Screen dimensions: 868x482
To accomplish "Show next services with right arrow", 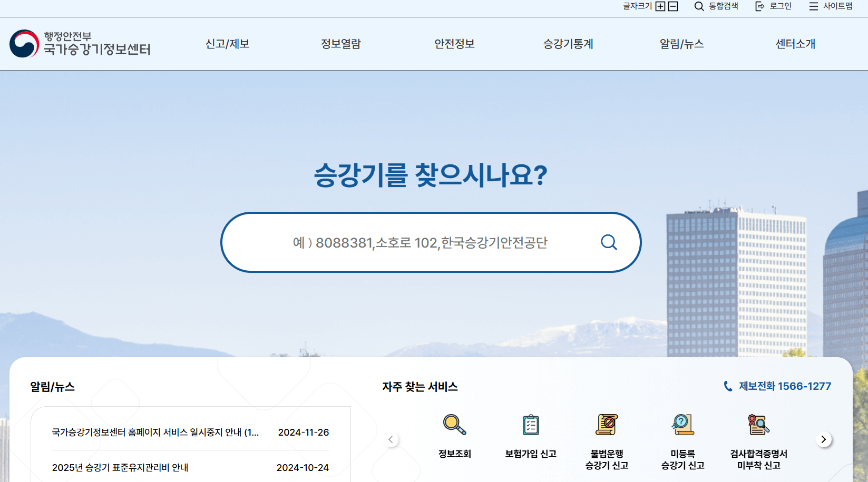I will point(824,439).
